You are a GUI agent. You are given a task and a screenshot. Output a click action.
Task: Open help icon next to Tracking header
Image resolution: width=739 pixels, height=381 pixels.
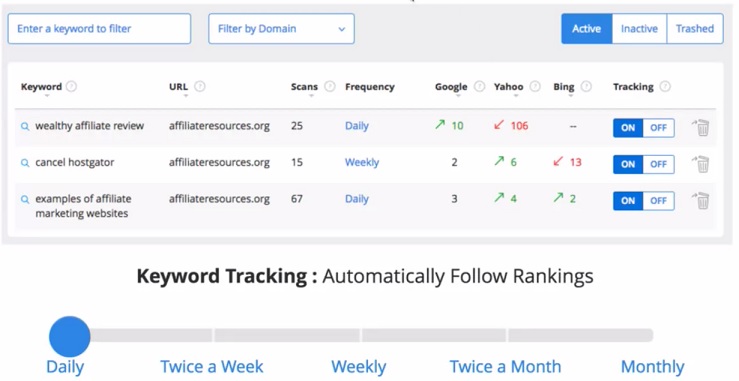coord(665,86)
